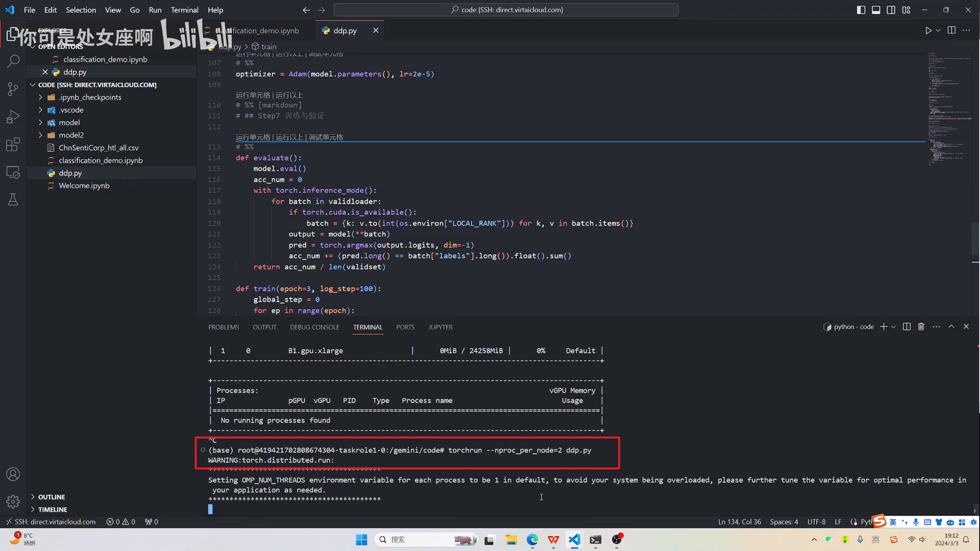Click Ln 134, Col 36 status
The width and height of the screenshot is (980, 551).
(x=740, y=522)
